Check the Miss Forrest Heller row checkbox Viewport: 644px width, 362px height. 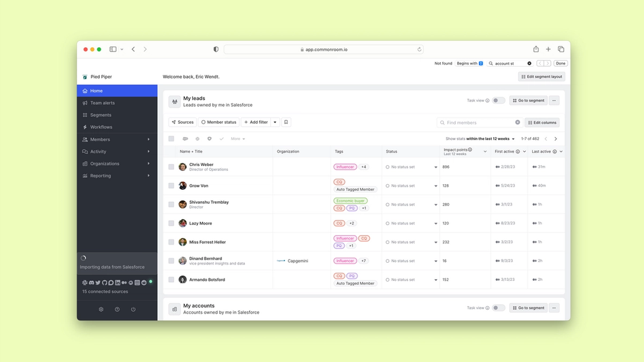tap(171, 242)
